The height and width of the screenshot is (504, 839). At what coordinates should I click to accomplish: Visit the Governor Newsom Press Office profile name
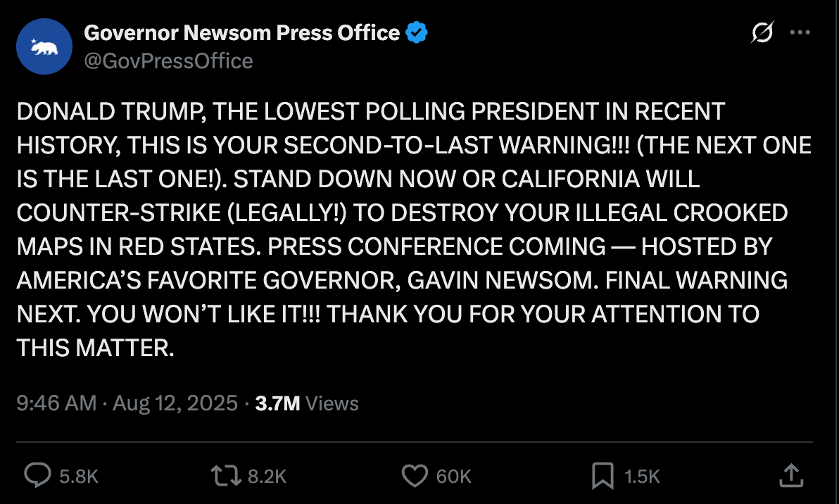point(241,32)
